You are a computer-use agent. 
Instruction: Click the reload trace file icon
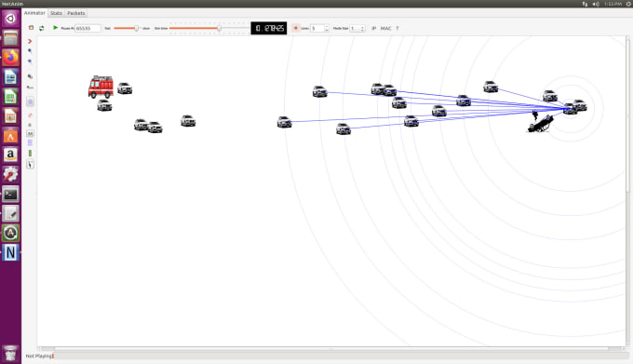point(42,28)
